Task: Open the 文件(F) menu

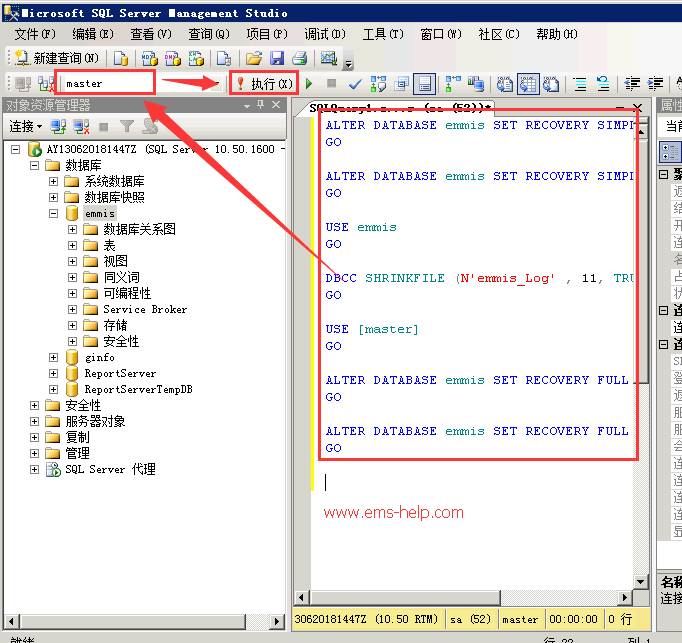Action: click(x=35, y=34)
